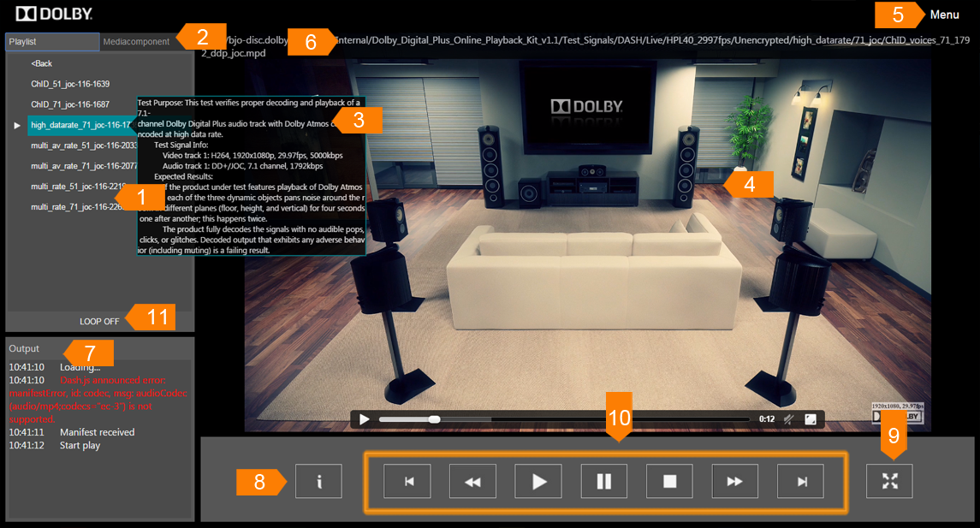Open the Menu in the top right
The width and height of the screenshot is (980, 528).
(944, 15)
